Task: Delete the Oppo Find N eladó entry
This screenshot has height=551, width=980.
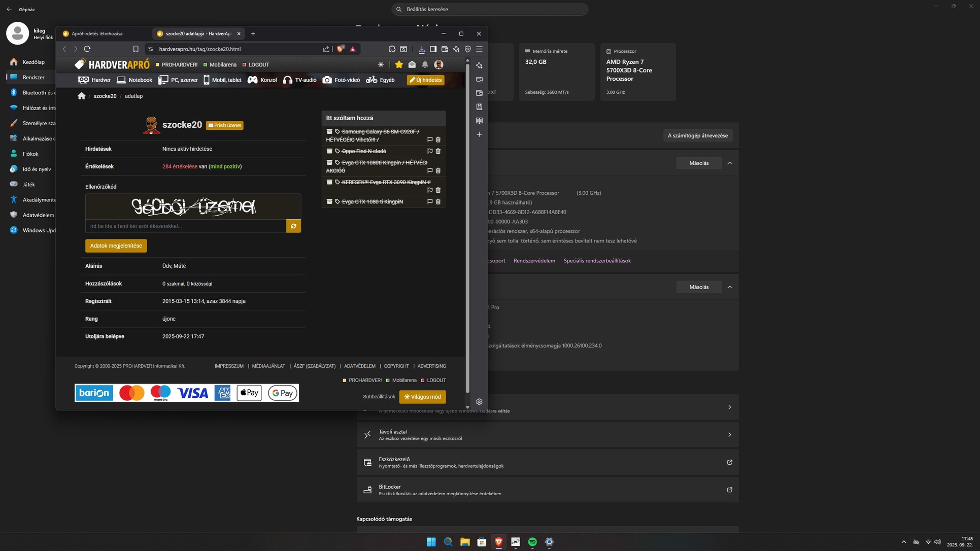Action: click(438, 151)
